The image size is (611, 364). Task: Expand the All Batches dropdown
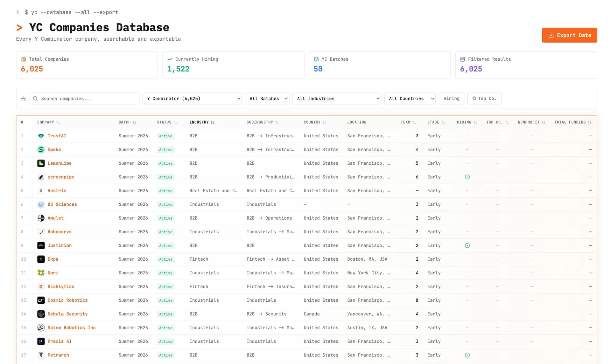pos(267,99)
